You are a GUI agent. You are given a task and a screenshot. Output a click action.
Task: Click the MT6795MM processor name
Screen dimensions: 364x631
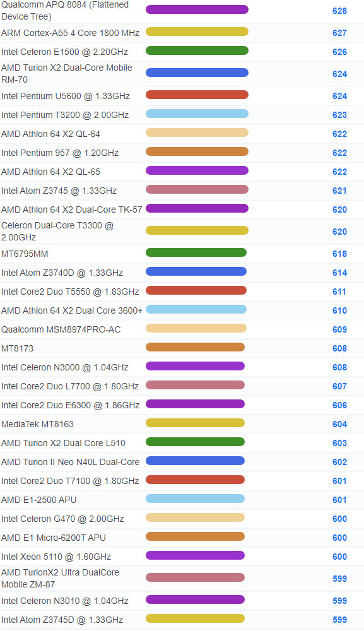pyautogui.click(x=25, y=254)
